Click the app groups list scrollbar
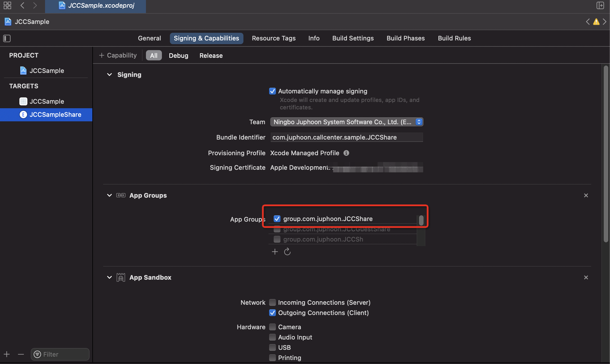 pyautogui.click(x=421, y=220)
